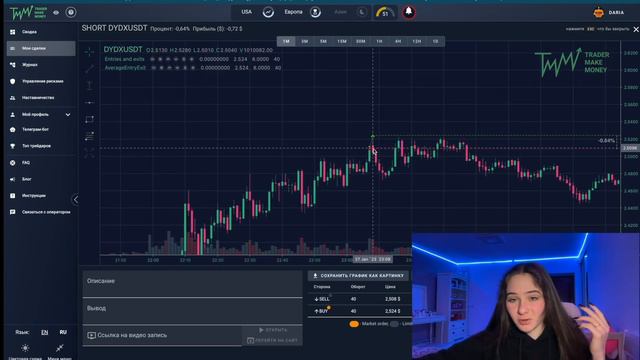This screenshot has height=360, width=640.
Task: Click the Европа session icon
Action: point(315,13)
